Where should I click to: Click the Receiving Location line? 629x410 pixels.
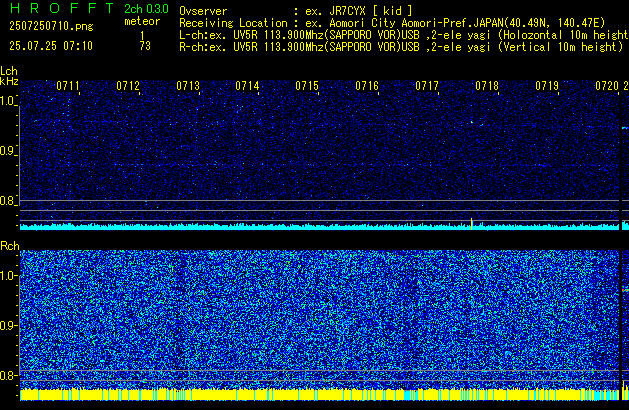tap(392, 23)
